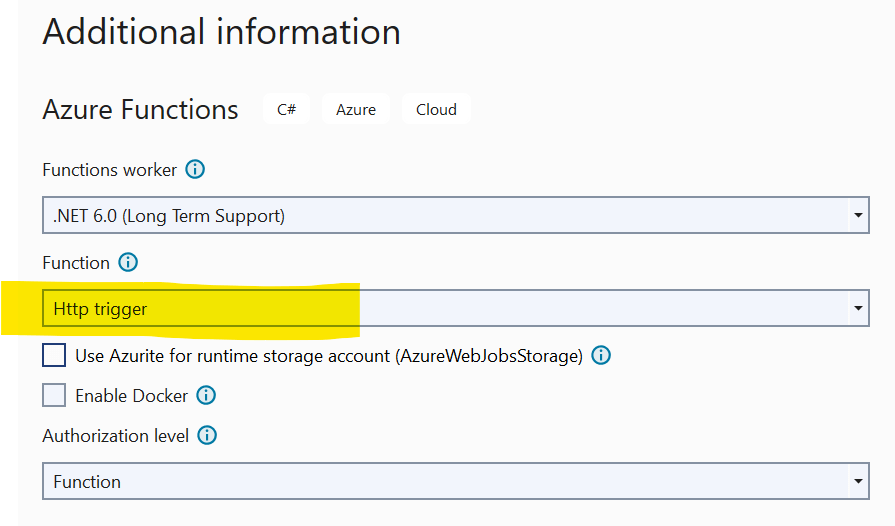Click the 'Enable Docker' label text
The height and width of the screenshot is (526, 895).
click(131, 396)
